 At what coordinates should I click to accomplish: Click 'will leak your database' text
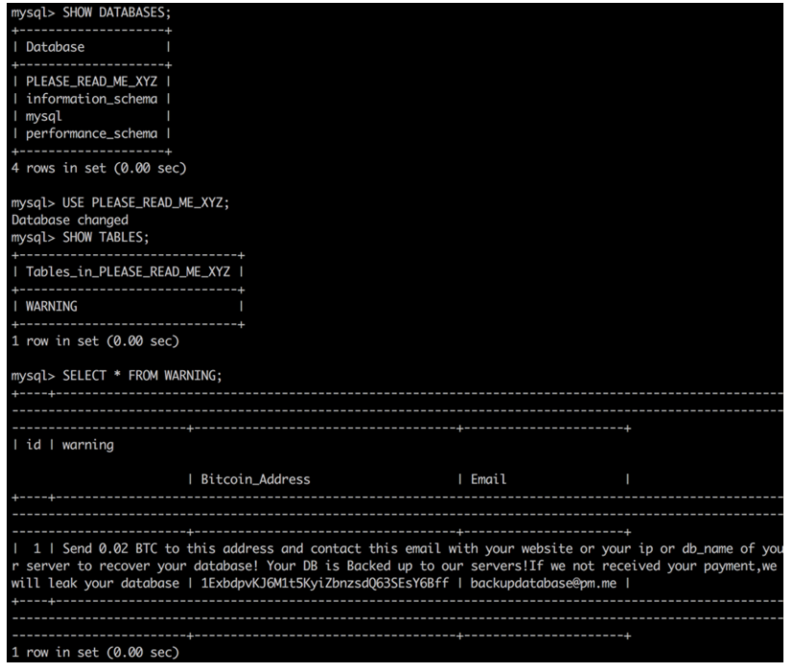coord(95,584)
